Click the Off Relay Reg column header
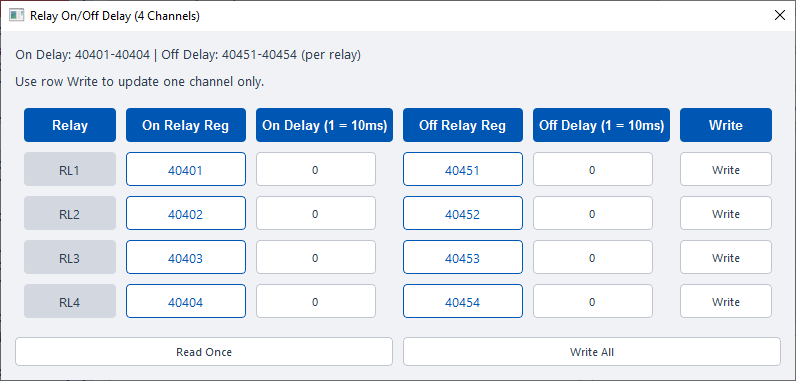 (x=463, y=125)
